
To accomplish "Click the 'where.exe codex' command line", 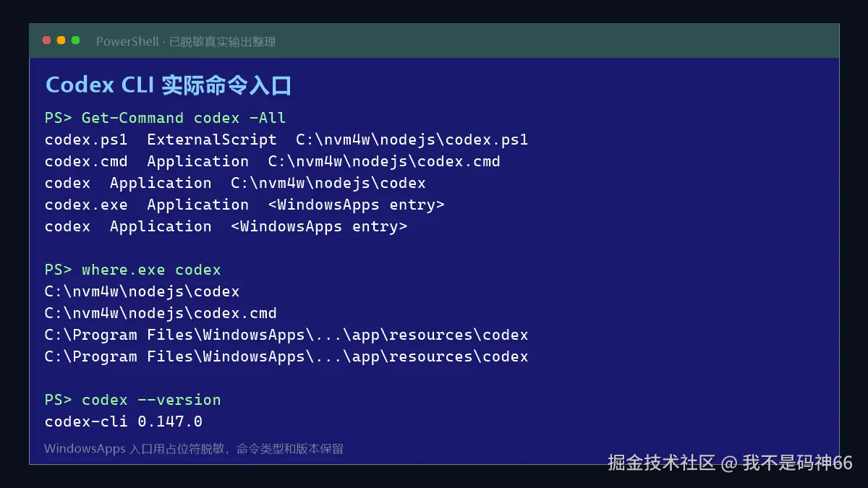I will (133, 270).
